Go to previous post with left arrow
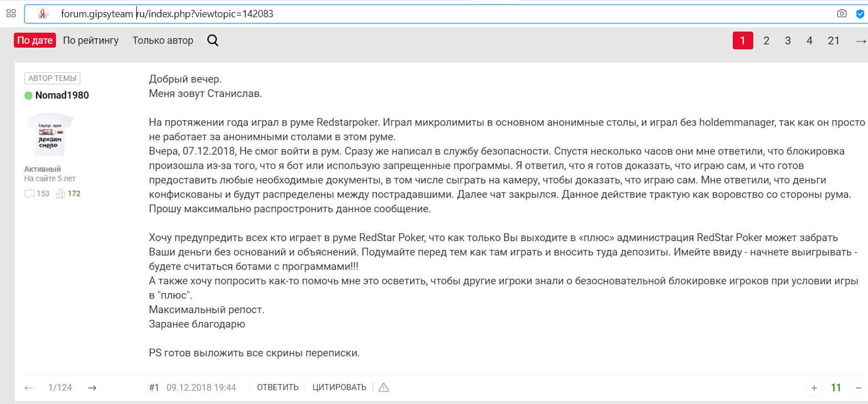868x404 pixels. point(29,388)
